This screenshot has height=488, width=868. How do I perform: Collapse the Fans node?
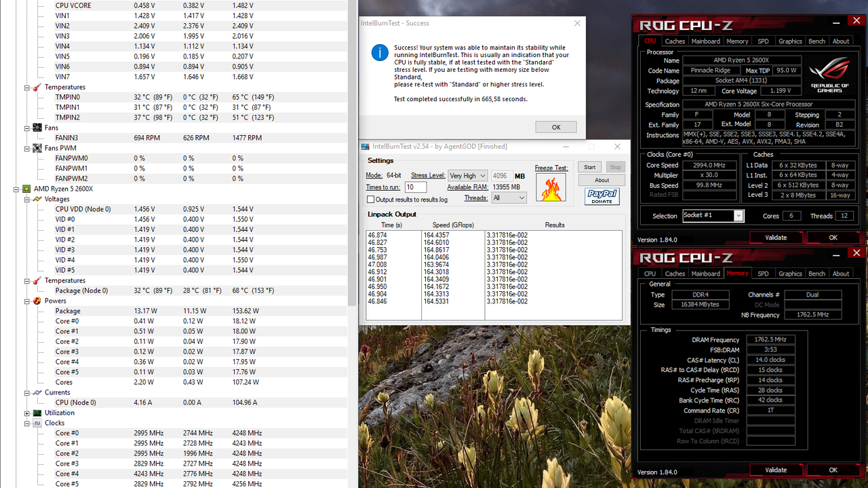pyautogui.click(x=27, y=128)
